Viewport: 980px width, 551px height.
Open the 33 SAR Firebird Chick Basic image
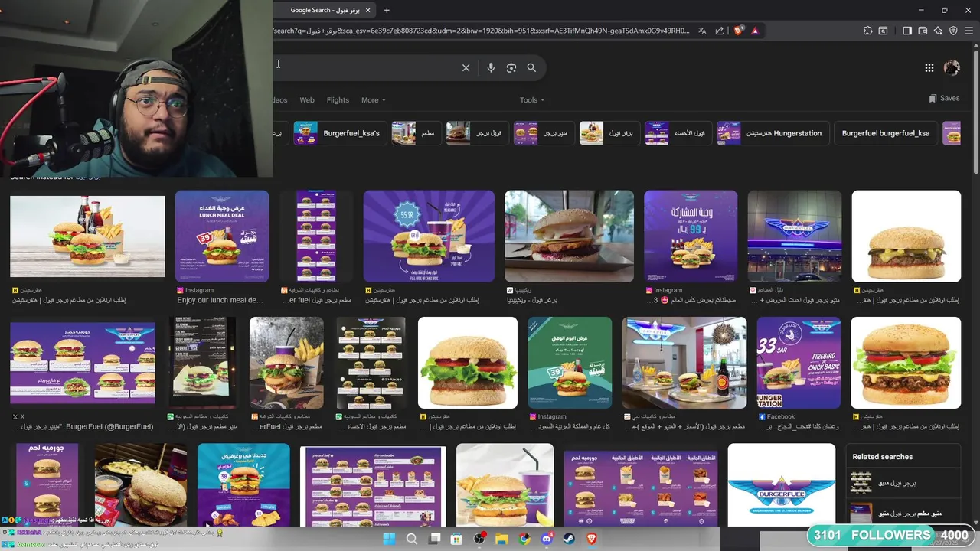(x=799, y=363)
